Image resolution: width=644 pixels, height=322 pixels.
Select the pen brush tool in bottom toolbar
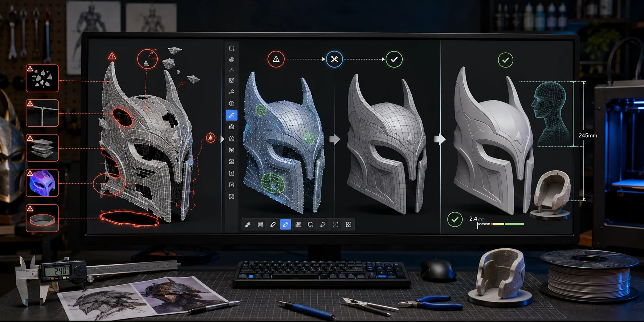pos(248,224)
